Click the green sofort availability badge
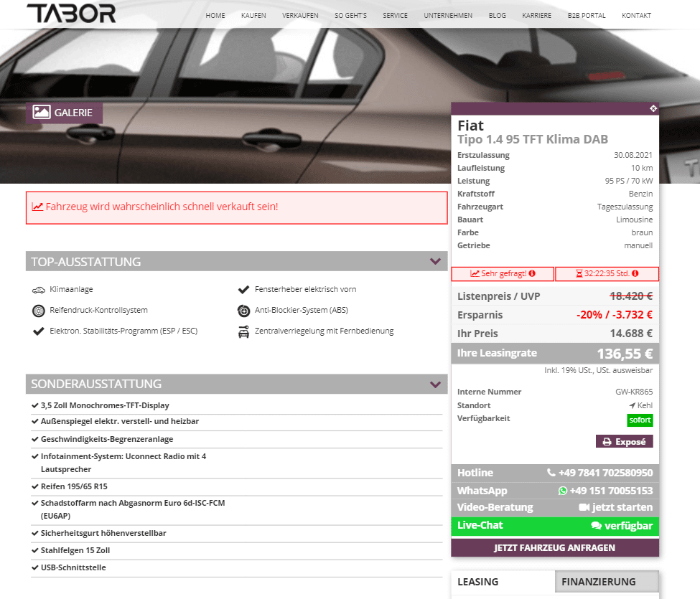 point(640,420)
